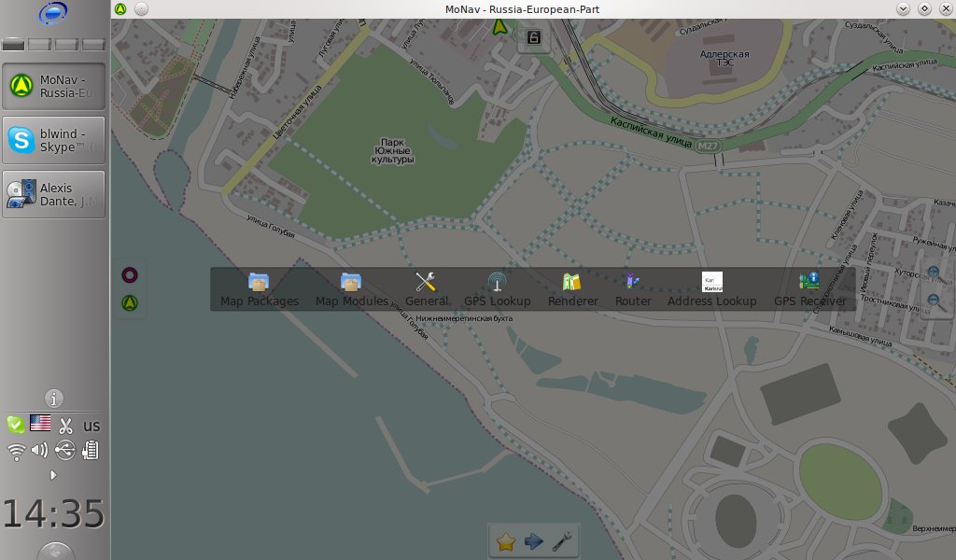Switch to the blwind Skype task
This screenshot has width=956, height=560.
pyautogui.click(x=53, y=141)
